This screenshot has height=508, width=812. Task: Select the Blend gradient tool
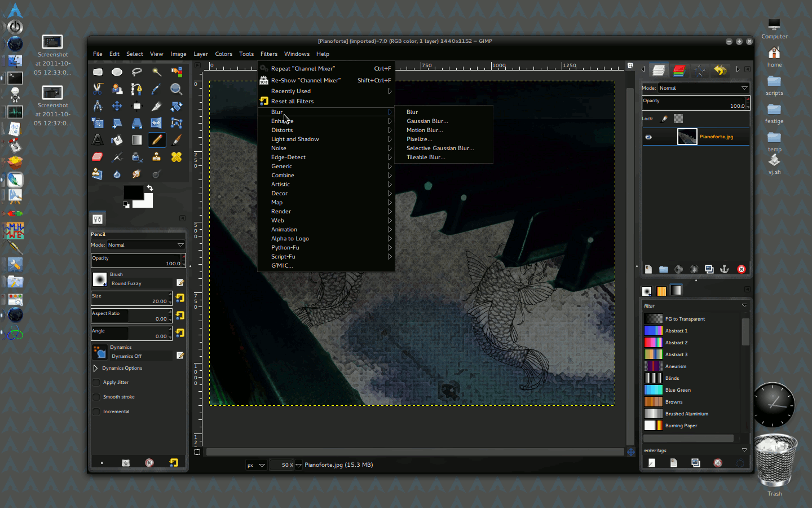coord(136,139)
